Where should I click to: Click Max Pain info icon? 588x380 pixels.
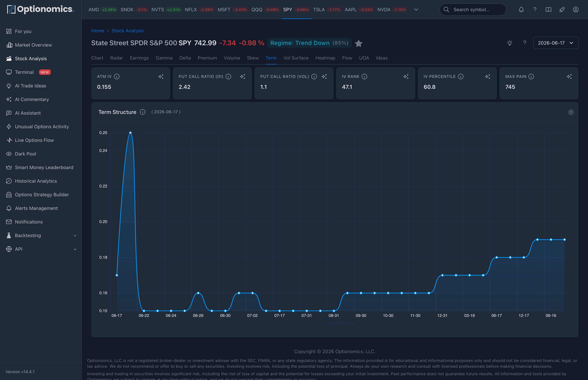[531, 77]
